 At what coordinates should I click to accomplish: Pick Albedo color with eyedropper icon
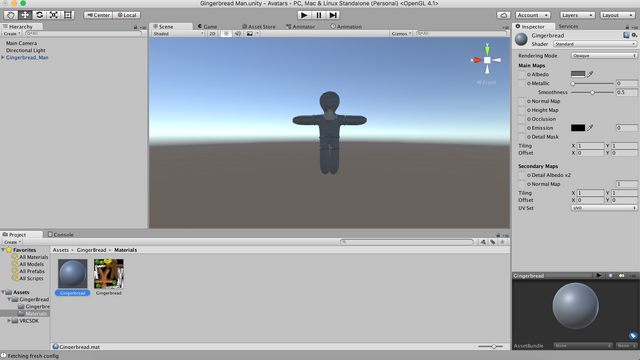(590, 74)
